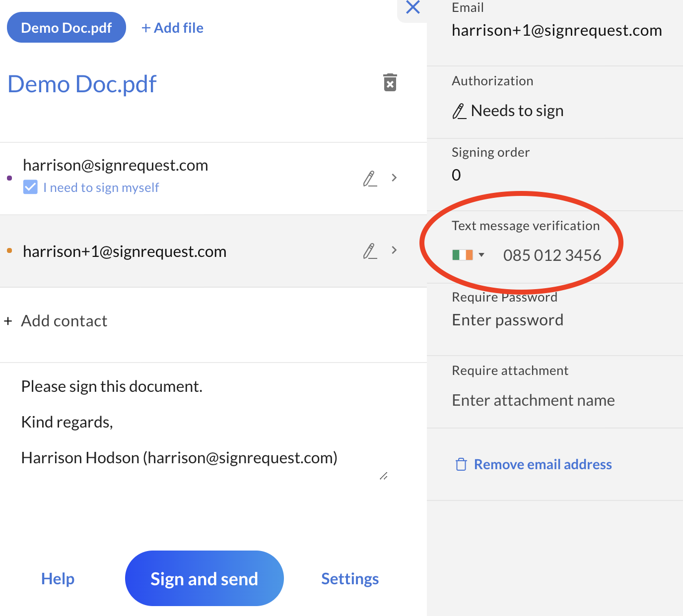
Task: Click the email field harrison+1@signrequest.com in panel
Action: [x=556, y=30]
